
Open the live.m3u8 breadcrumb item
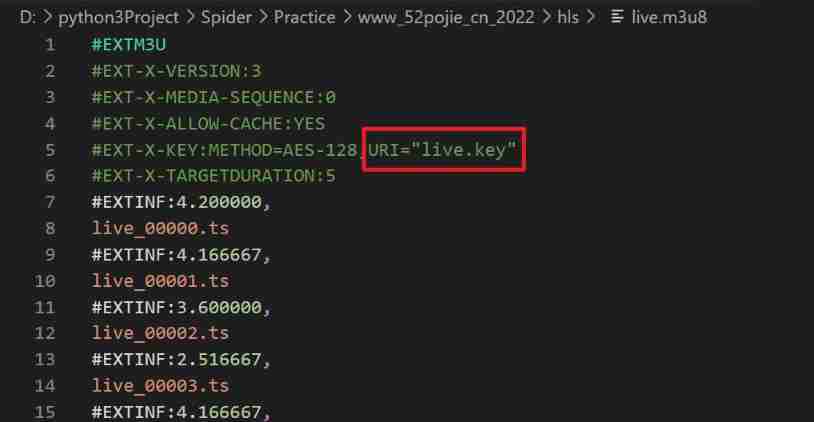pos(669,18)
